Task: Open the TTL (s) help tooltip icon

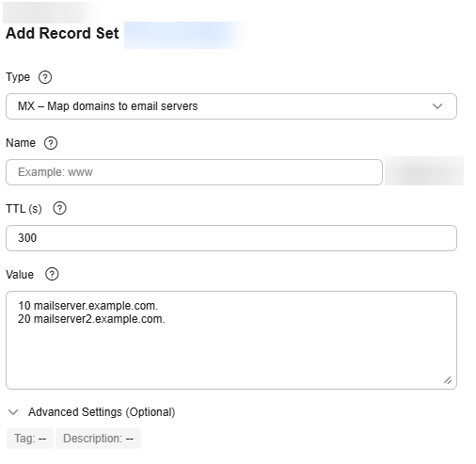Action: click(x=59, y=208)
